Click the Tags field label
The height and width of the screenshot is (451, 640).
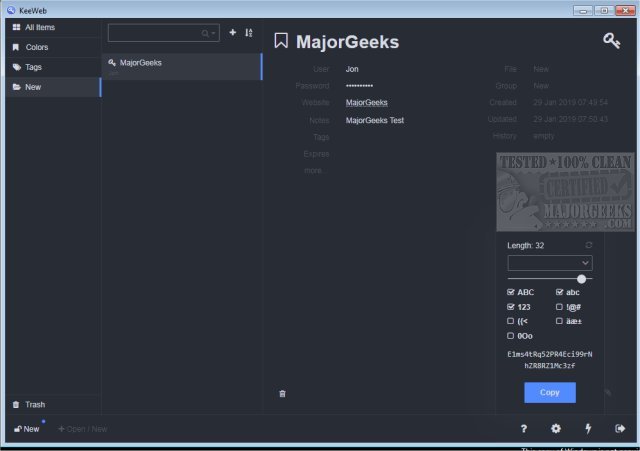(321, 137)
